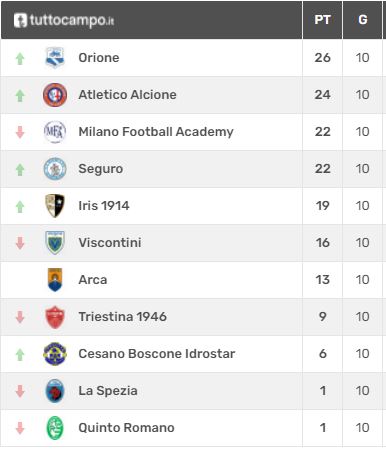Click the Milano Football Academy logo
This screenshot has height=449, width=386.
(55, 132)
